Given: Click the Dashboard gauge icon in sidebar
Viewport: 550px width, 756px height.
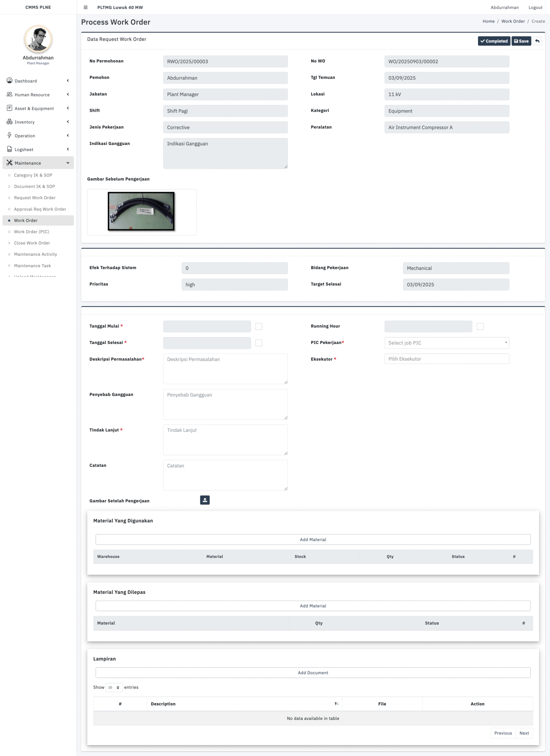Looking at the screenshot, I should pos(9,80).
